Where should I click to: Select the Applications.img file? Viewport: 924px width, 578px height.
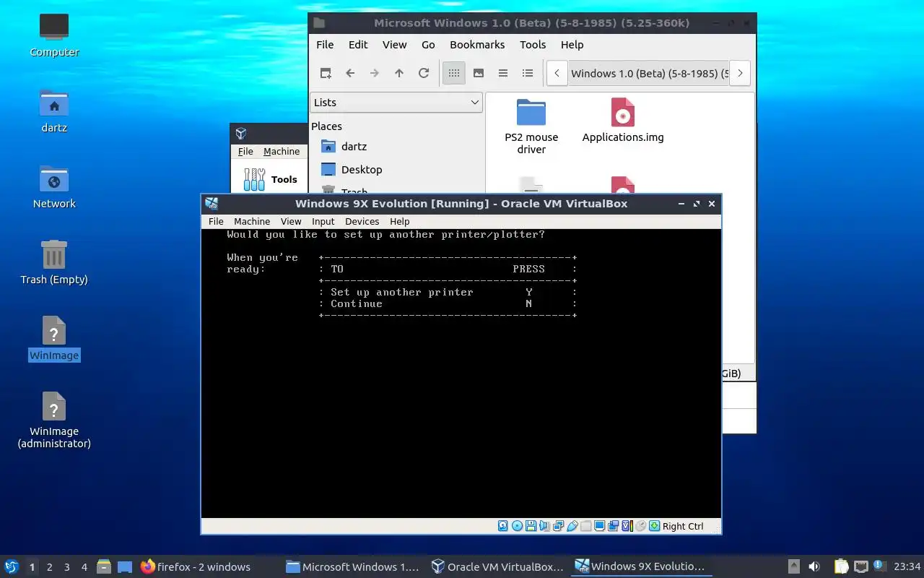pos(623,121)
